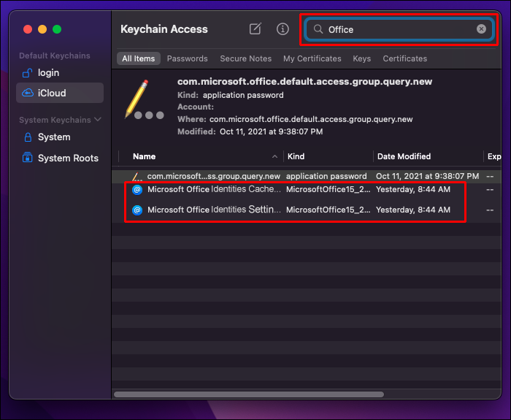Switch to the Secure Notes tab
This screenshot has height=420, width=511.
tap(245, 58)
